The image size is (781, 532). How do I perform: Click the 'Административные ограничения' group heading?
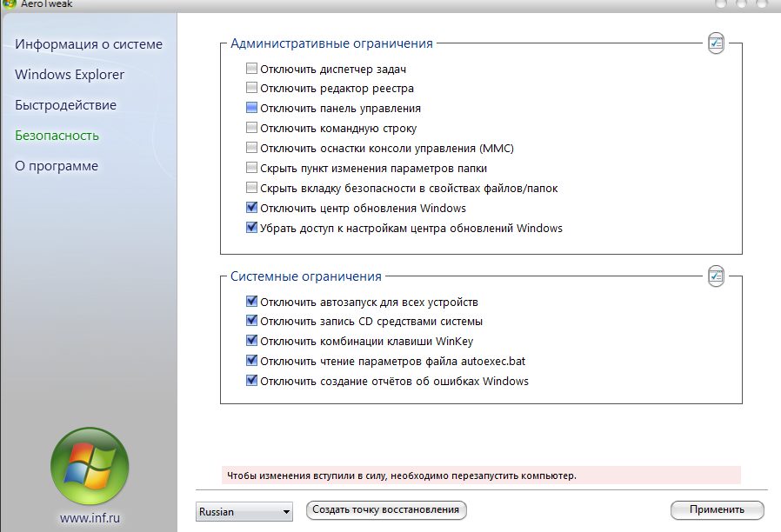pos(331,43)
